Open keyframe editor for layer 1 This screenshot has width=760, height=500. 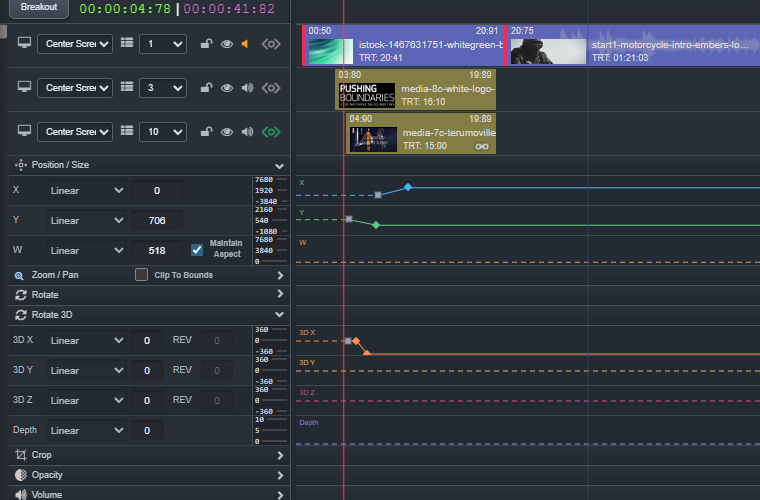(271, 44)
